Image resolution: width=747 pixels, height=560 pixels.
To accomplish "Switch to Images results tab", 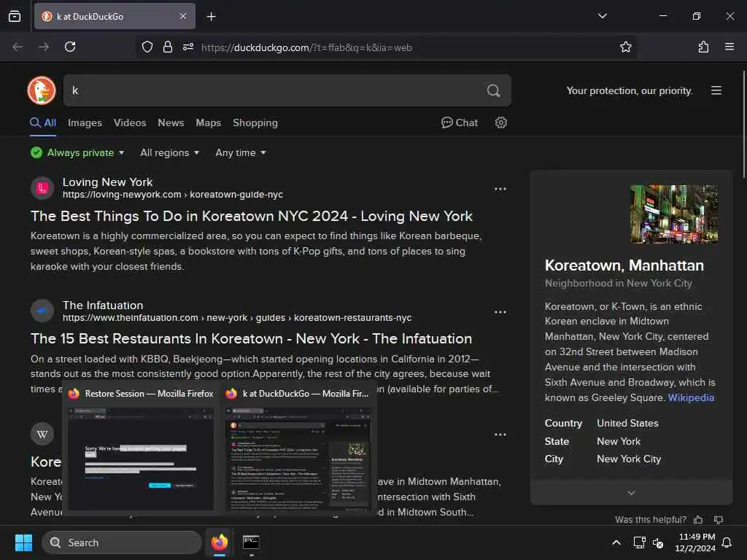I will click(x=85, y=122).
